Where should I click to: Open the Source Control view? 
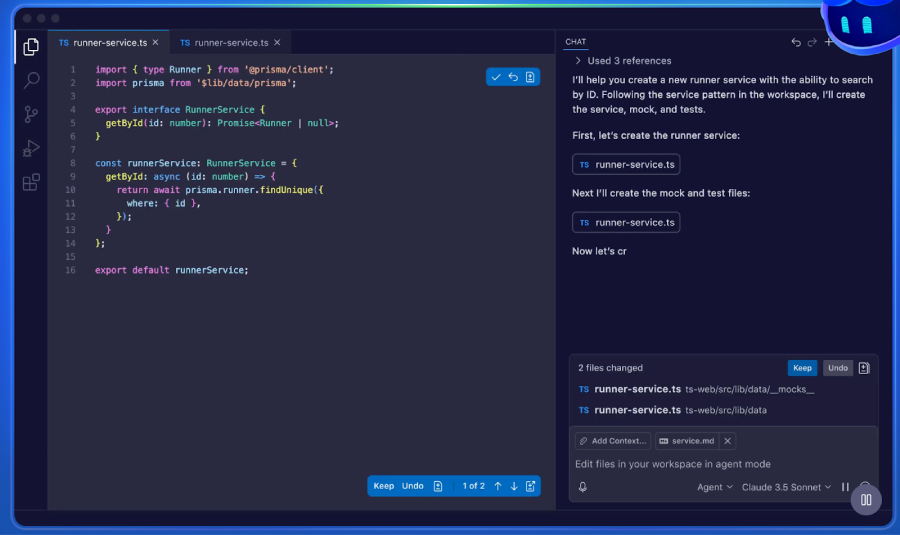31,114
